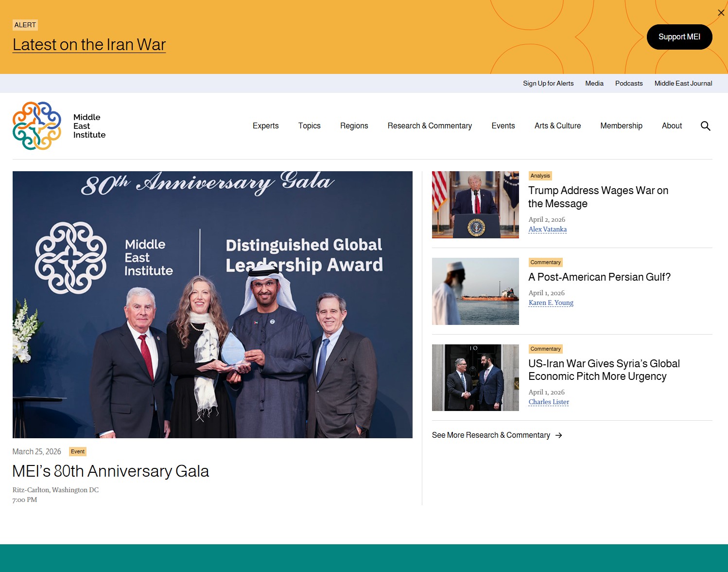Expand the Regions menu

point(354,126)
